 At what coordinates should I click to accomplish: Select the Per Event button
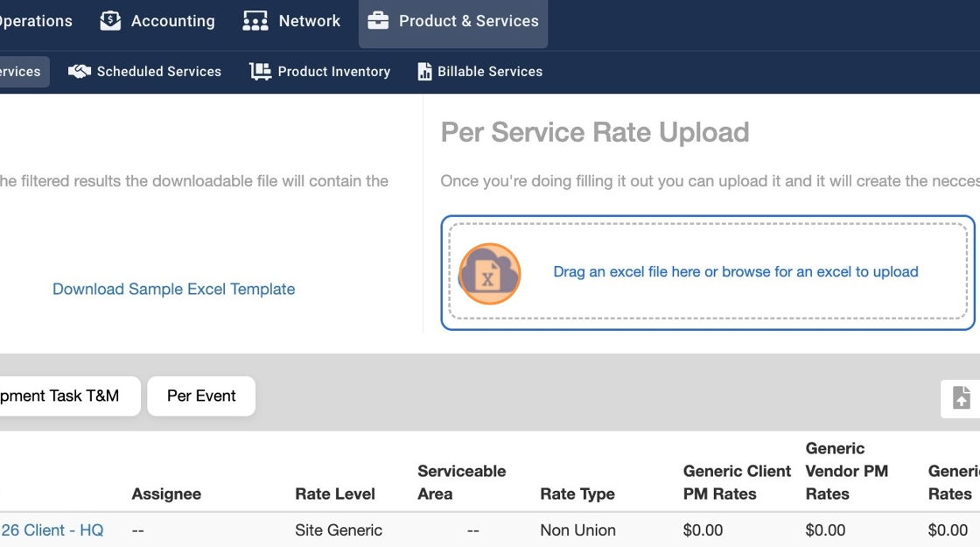point(201,396)
